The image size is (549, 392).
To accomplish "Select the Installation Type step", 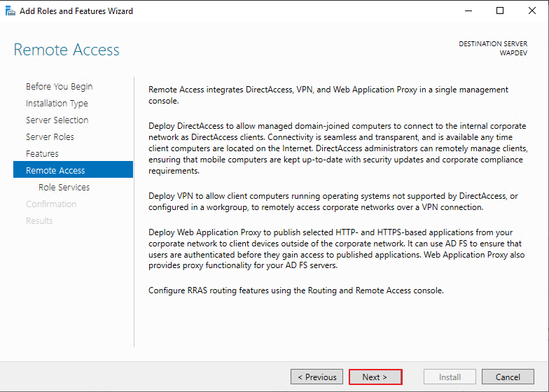I will click(x=57, y=104).
